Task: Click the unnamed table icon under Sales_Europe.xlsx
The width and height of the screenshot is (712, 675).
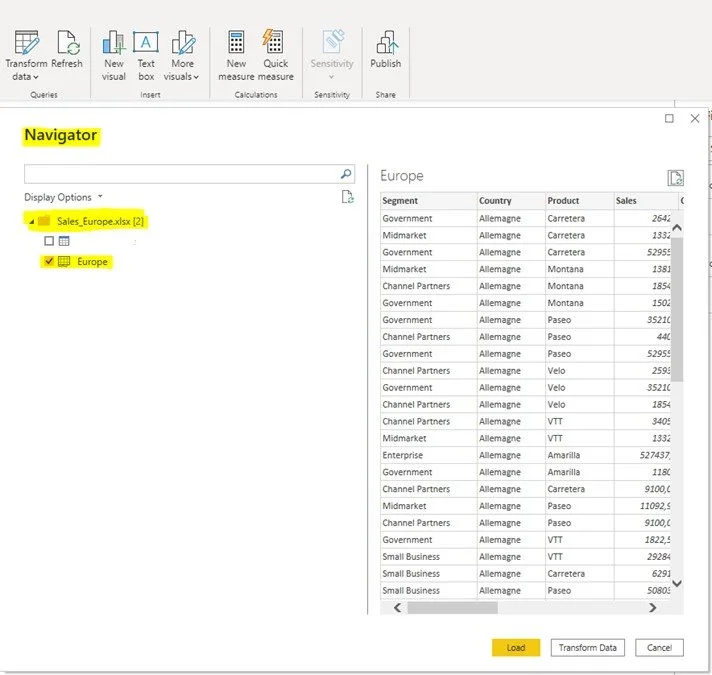Action: coord(64,241)
